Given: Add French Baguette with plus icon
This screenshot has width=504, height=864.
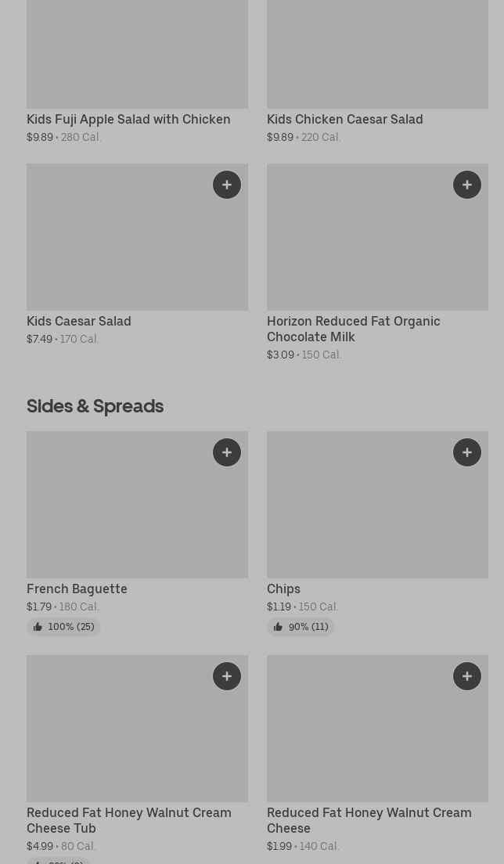Looking at the screenshot, I should pyautogui.click(x=227, y=452).
